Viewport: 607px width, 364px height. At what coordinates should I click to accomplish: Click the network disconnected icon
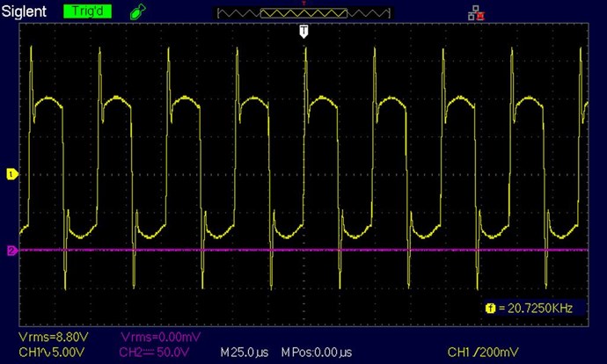(476, 13)
